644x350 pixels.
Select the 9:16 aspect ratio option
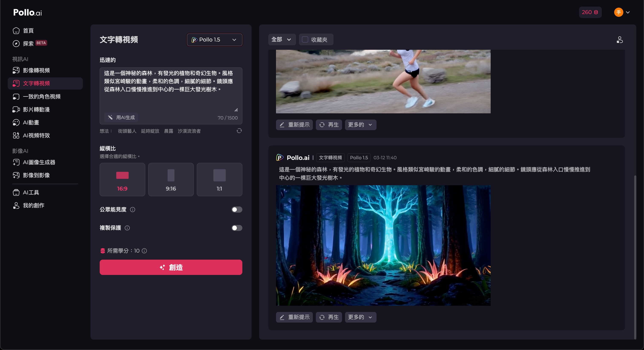click(171, 179)
